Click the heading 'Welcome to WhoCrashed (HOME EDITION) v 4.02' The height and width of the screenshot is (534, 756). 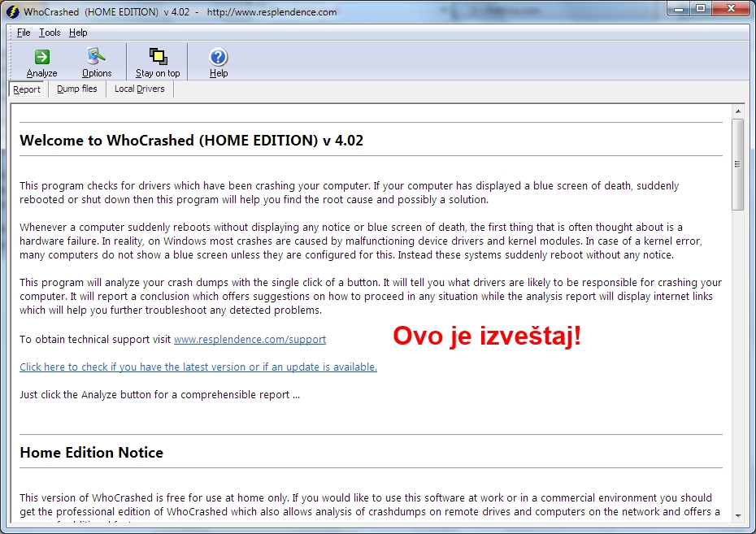[x=191, y=141]
